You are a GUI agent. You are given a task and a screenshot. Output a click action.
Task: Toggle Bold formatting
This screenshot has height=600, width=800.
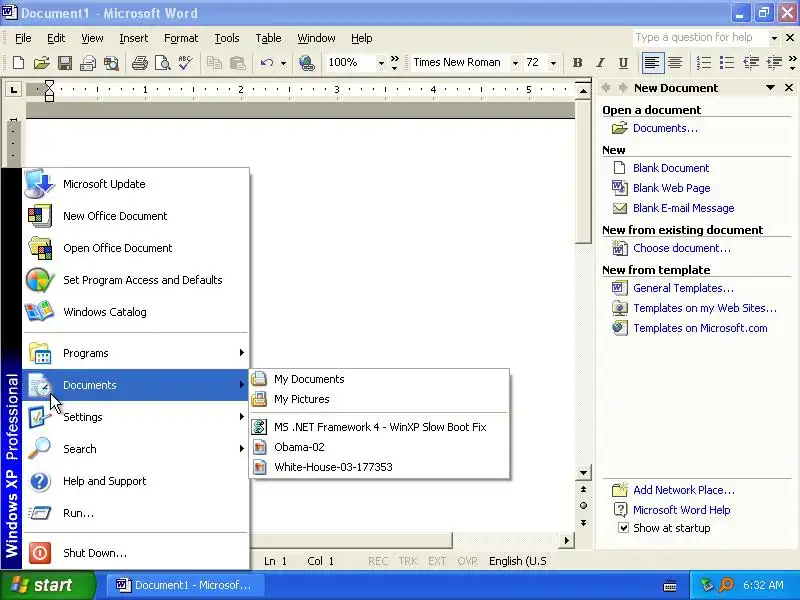(578, 63)
